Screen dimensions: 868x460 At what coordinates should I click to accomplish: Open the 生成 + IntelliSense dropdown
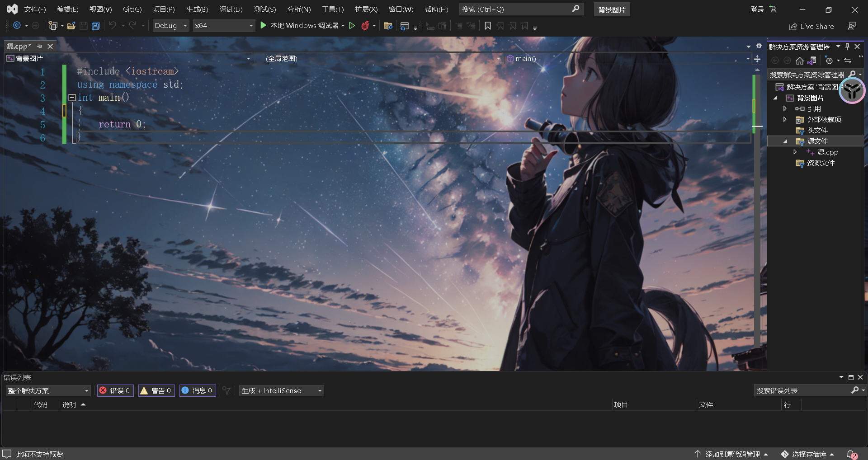[x=281, y=391]
